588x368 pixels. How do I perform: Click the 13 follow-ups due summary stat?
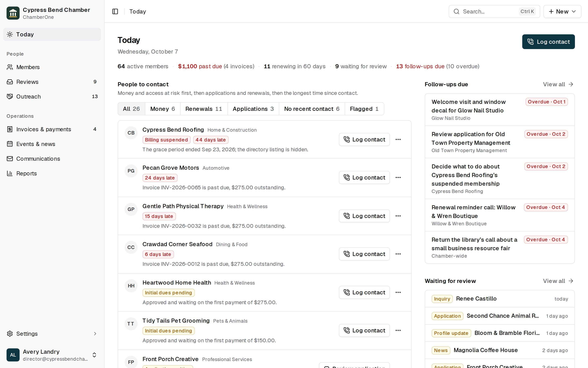[x=438, y=66]
